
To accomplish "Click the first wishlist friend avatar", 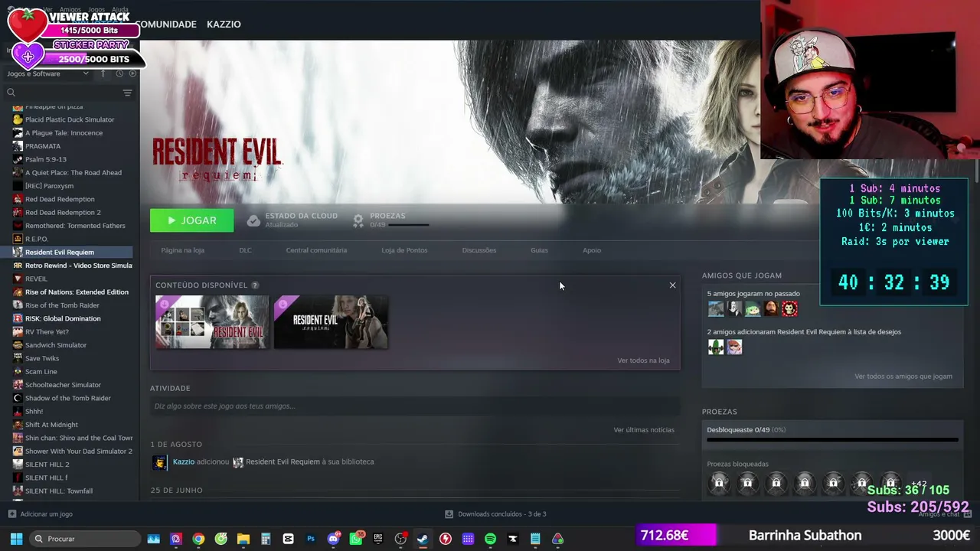I will click(716, 347).
